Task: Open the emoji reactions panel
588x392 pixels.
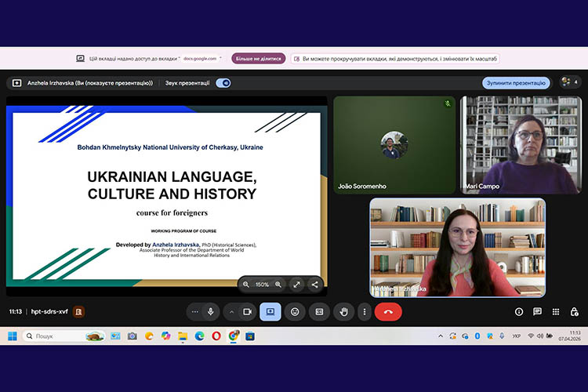Action: 295,311
